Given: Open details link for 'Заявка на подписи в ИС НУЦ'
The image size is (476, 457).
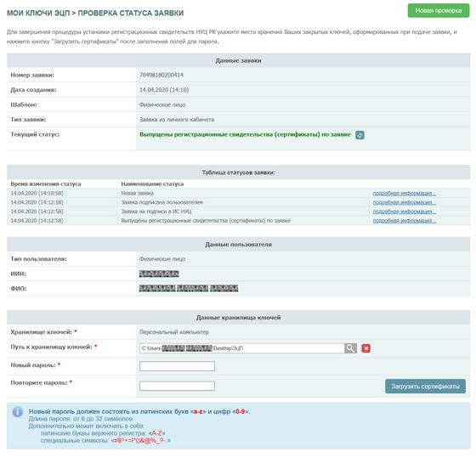Looking at the screenshot, I should (405, 212).
